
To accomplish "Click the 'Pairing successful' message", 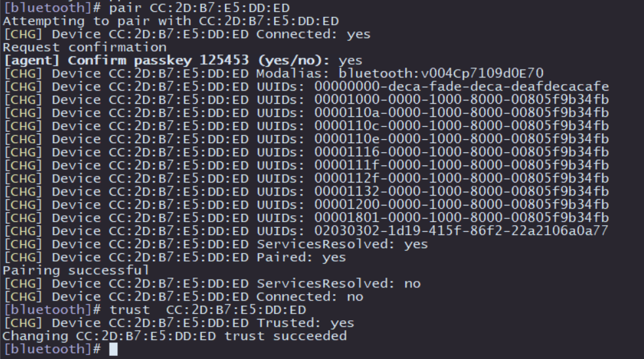I will pos(75,270).
